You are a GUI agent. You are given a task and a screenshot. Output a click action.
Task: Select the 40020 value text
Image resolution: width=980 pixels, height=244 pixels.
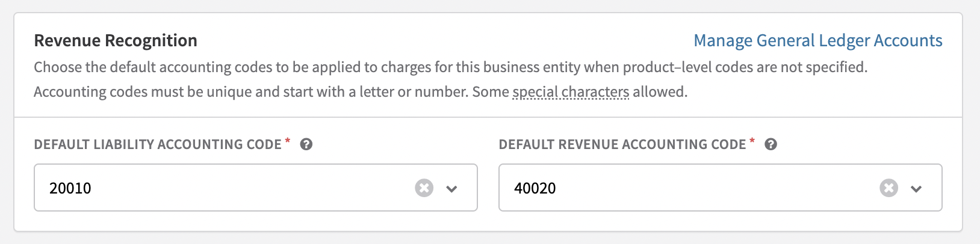(535, 188)
